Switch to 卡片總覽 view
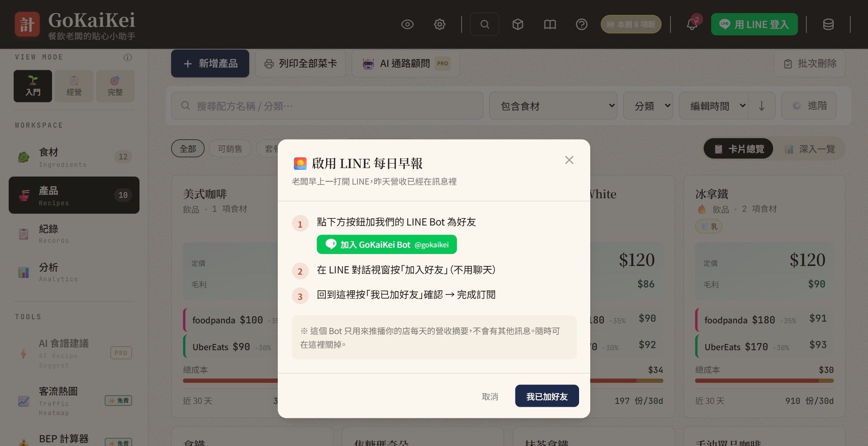The image size is (868, 446). (x=739, y=149)
